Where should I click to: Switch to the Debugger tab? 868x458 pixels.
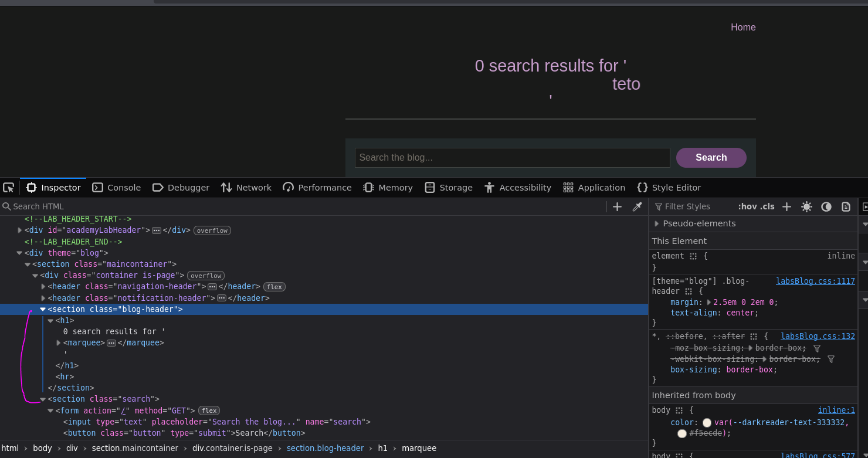[181, 188]
